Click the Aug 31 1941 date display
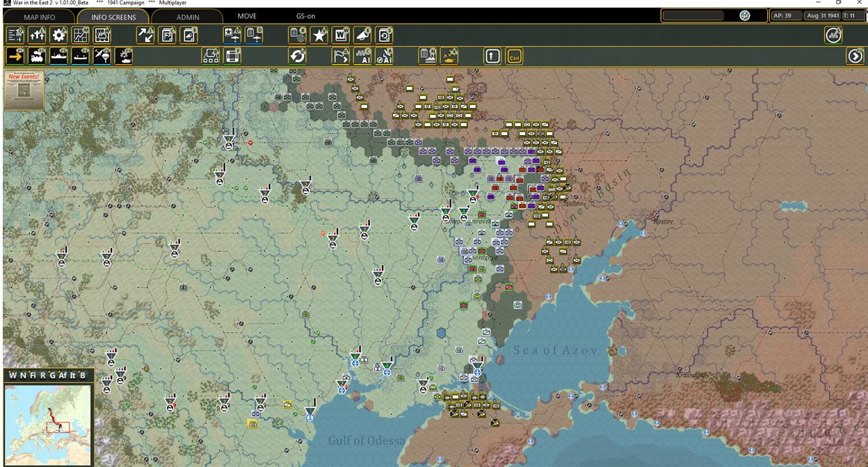The height and width of the screenshot is (467, 868). tap(821, 15)
